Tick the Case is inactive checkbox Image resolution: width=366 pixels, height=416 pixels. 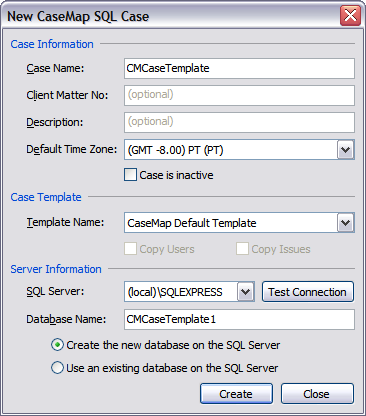[130, 175]
